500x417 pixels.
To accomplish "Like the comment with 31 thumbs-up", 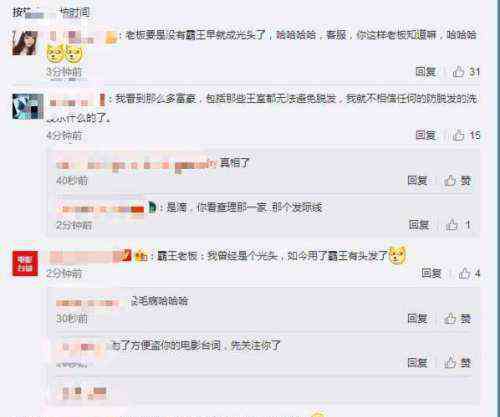I will [466, 72].
